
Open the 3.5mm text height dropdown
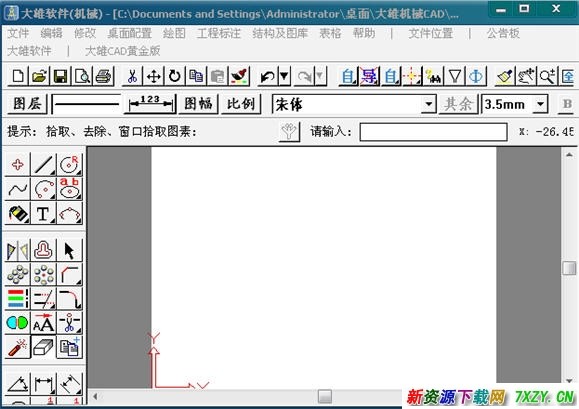(540, 104)
